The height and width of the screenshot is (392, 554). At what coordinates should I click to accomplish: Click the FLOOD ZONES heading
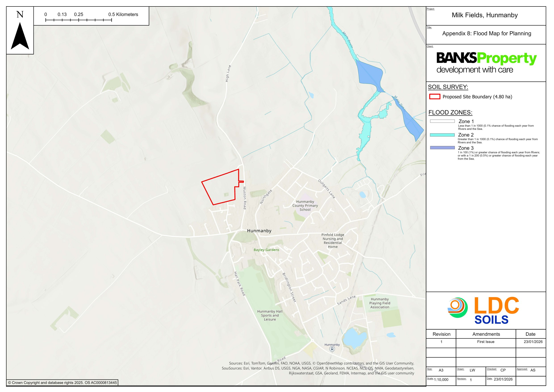pos(450,113)
